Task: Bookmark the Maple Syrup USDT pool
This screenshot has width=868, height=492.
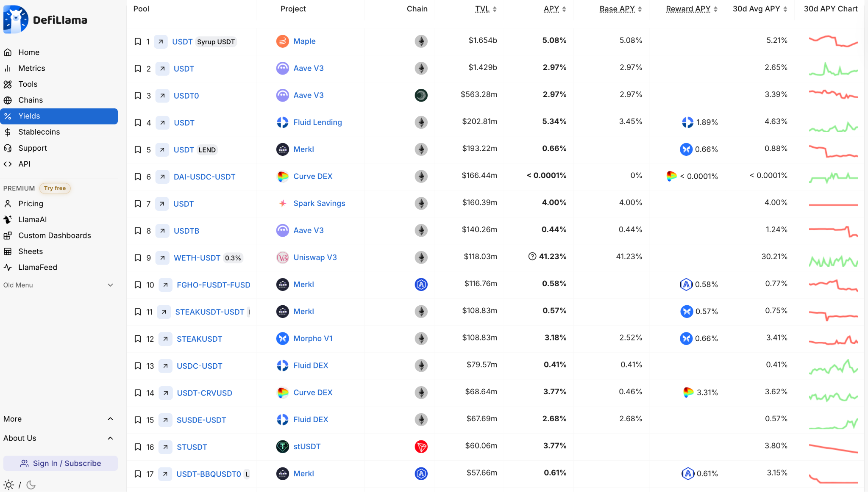Action: pos(138,41)
